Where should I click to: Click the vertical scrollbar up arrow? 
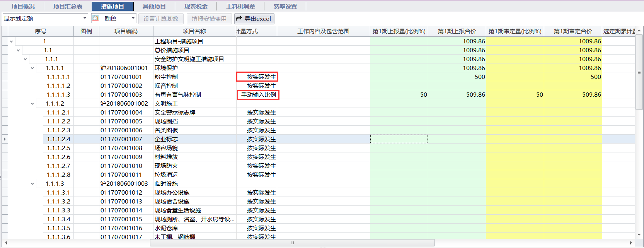[x=639, y=31]
